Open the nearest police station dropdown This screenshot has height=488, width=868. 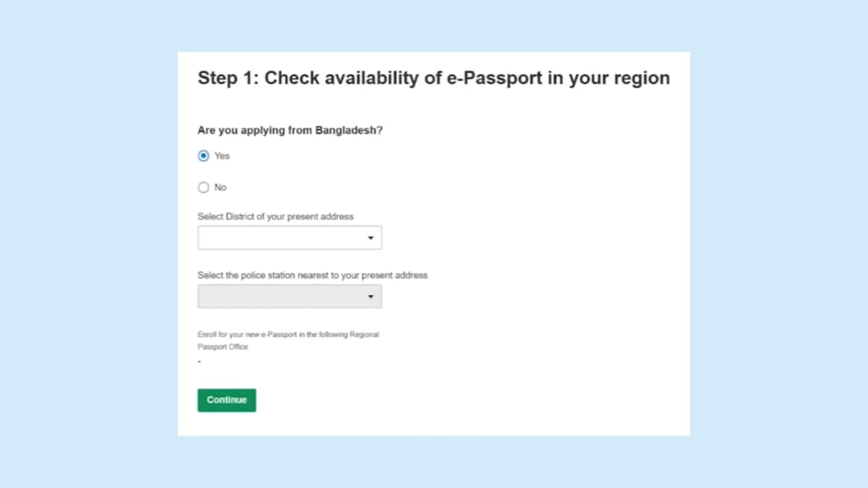(282, 296)
